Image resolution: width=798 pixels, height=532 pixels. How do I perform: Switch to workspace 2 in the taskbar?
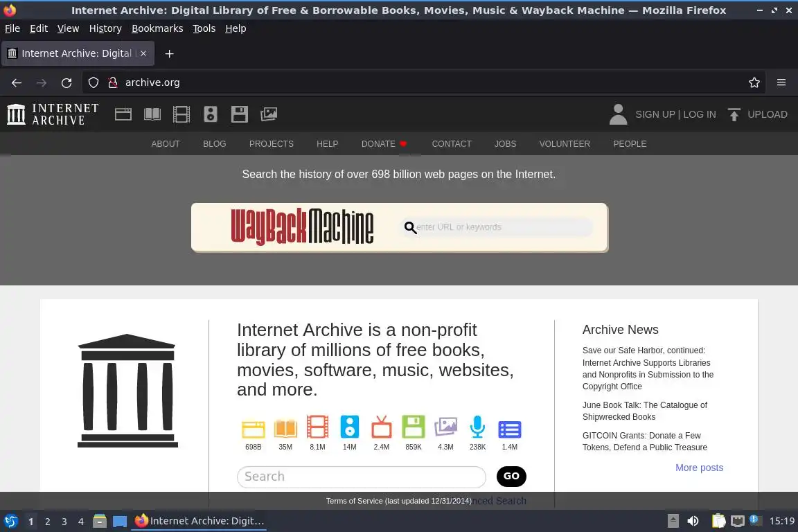click(47, 522)
